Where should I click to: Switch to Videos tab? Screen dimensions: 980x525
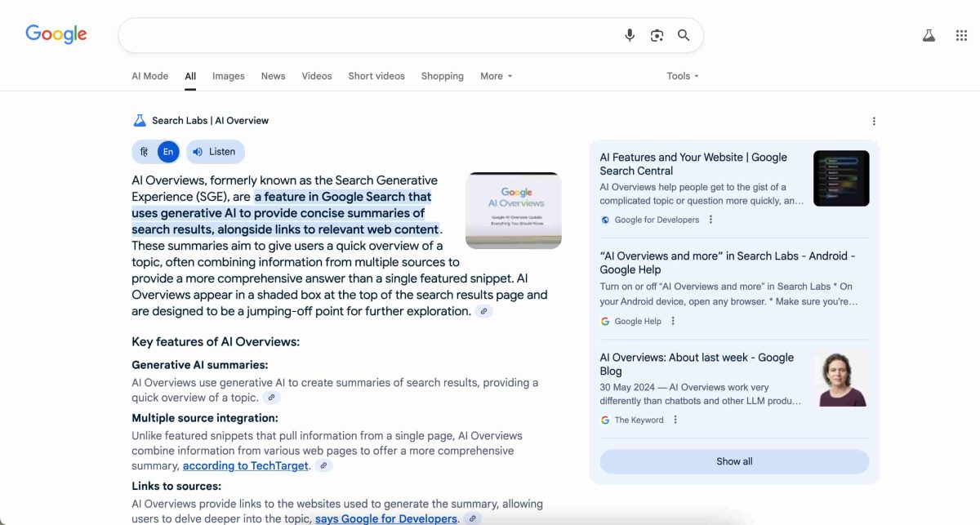317,76
